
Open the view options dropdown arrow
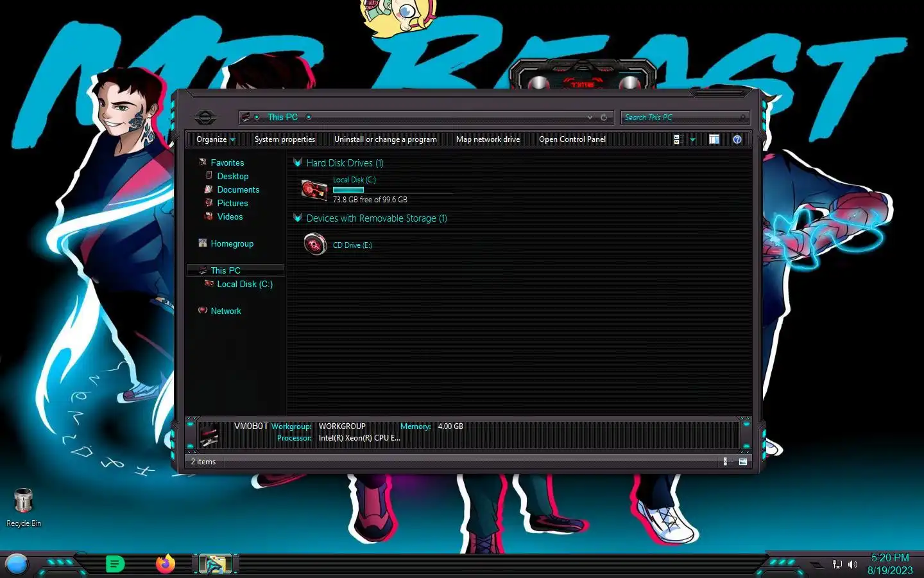(693, 139)
